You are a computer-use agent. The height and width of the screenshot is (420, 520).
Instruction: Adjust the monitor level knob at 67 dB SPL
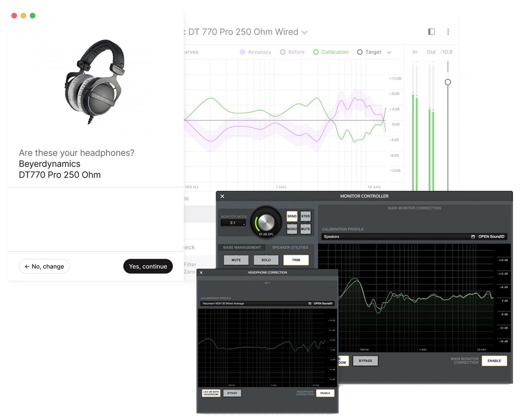click(x=266, y=222)
